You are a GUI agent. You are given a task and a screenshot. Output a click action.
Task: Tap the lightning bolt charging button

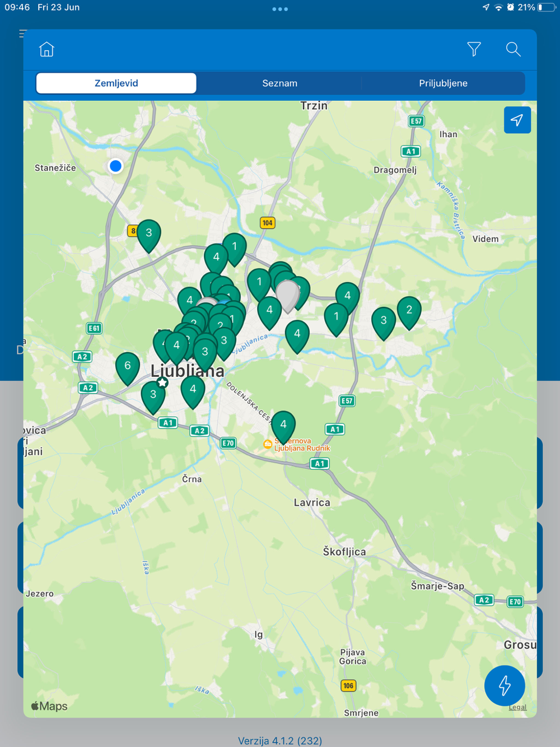(505, 685)
